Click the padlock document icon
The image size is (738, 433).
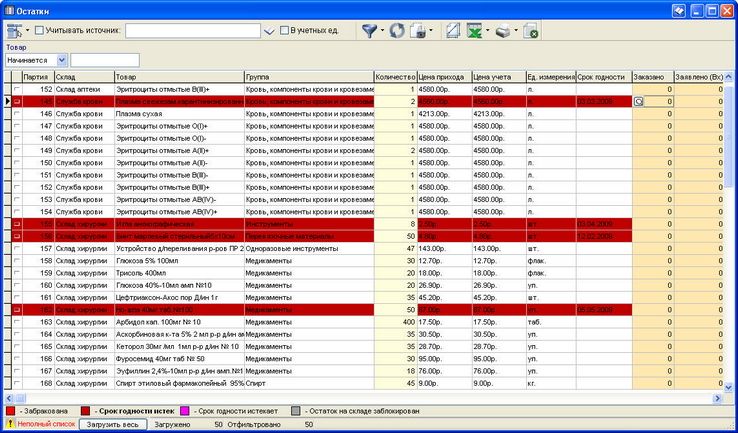click(417, 31)
